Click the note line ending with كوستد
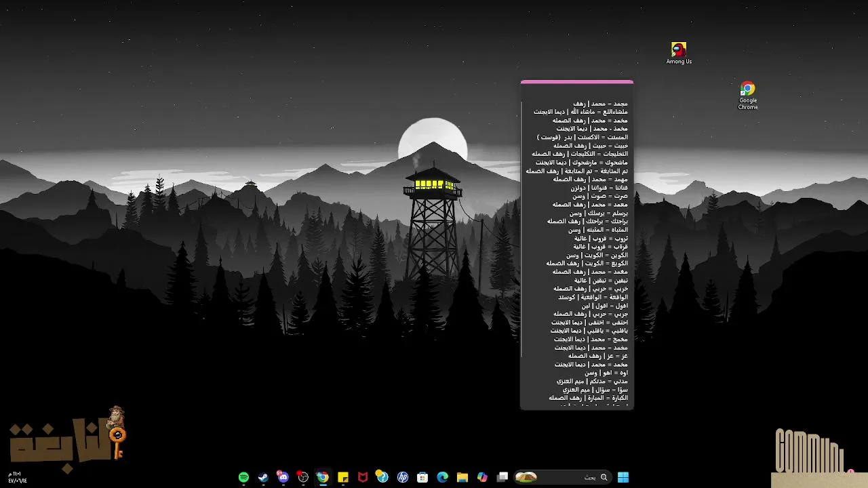 593,297
